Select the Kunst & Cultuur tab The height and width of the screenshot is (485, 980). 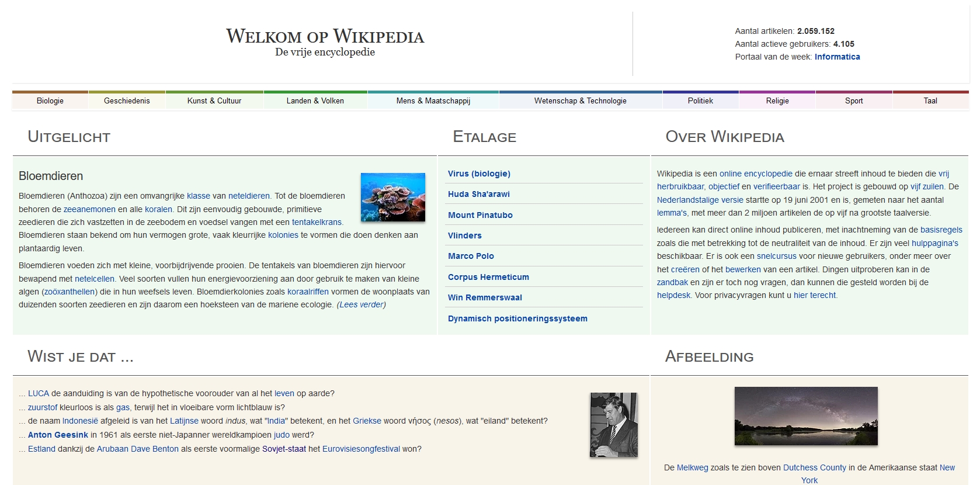coord(214,101)
